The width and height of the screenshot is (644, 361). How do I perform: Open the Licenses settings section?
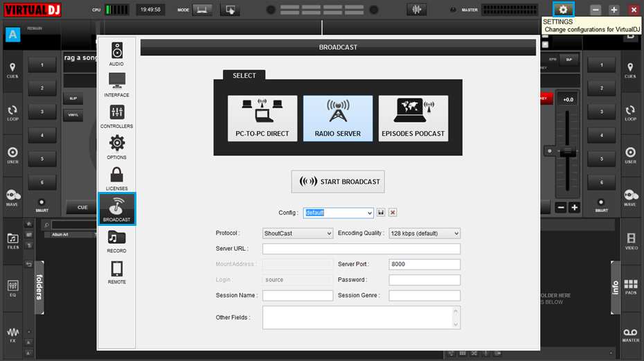pos(116,179)
